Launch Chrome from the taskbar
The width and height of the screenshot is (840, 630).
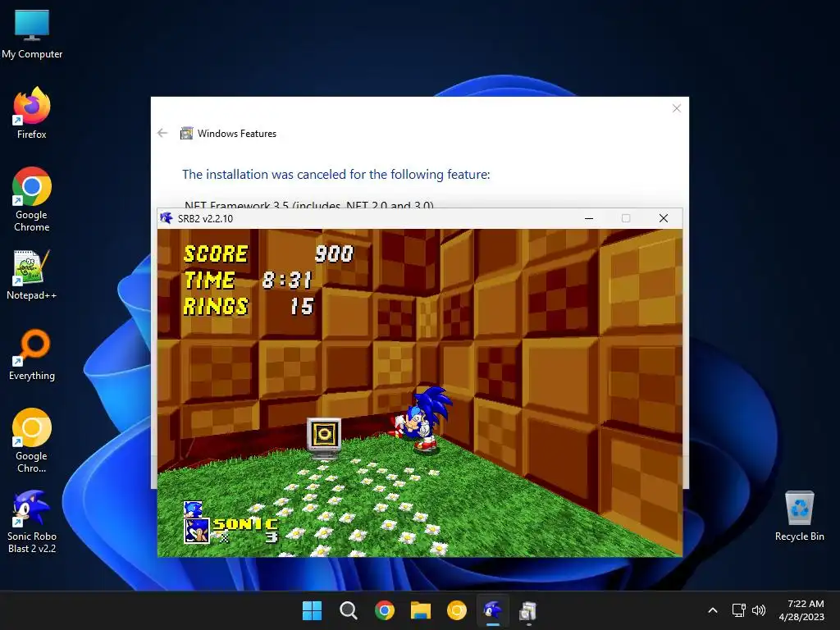pos(384,610)
